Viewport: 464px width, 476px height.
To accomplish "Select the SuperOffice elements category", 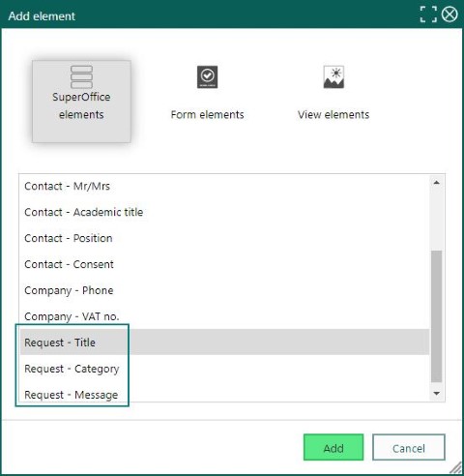I will (x=81, y=102).
